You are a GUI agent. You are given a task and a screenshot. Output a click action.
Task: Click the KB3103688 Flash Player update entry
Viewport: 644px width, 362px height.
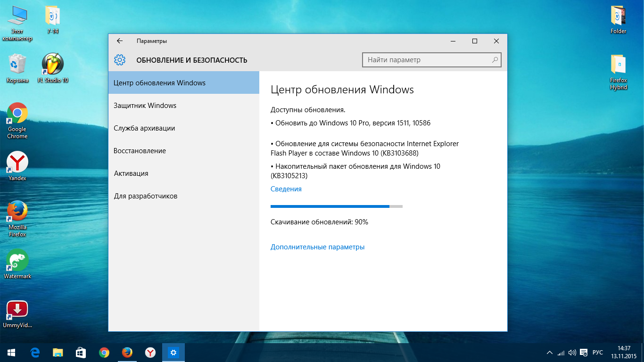point(364,148)
